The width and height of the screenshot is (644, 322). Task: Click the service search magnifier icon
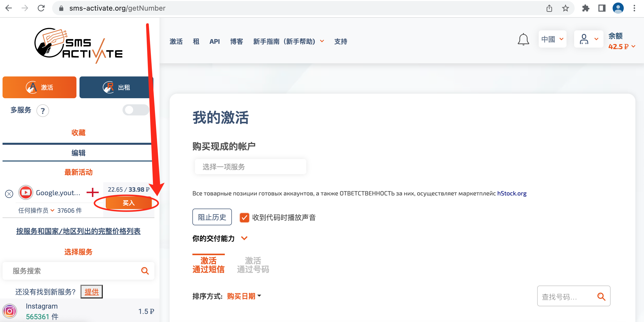coord(145,271)
